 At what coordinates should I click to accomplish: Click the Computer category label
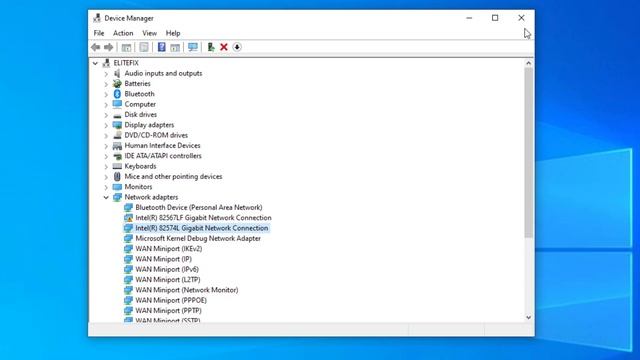[x=140, y=104]
